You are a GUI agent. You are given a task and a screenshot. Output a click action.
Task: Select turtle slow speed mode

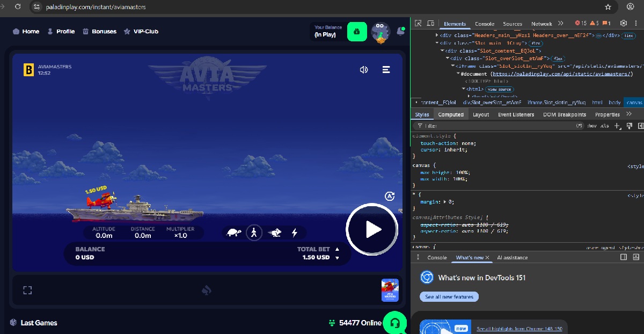click(x=233, y=233)
